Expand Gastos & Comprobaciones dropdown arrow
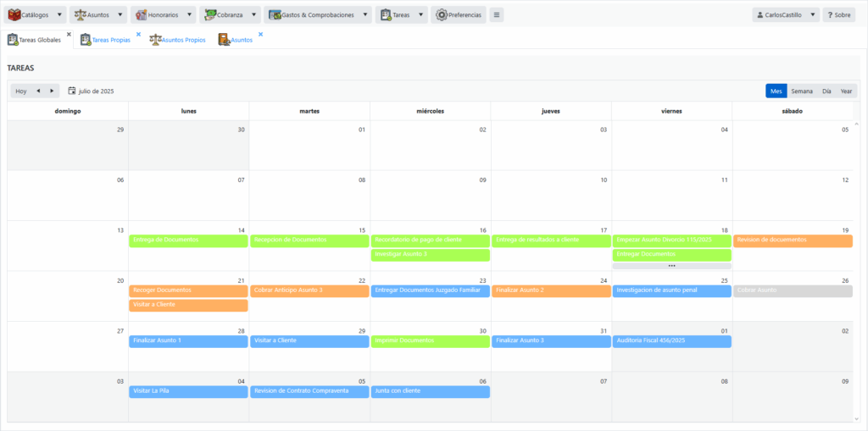868x431 pixels. click(x=365, y=15)
